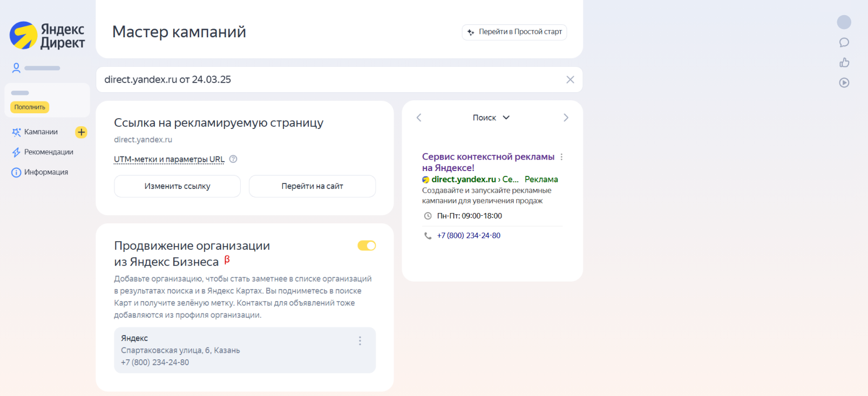Click the Кампании sidebar icon

16,132
